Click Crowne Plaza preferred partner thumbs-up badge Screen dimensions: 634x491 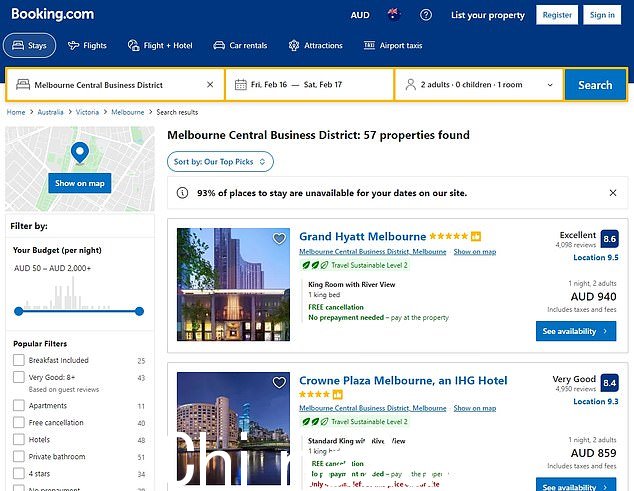(337, 394)
